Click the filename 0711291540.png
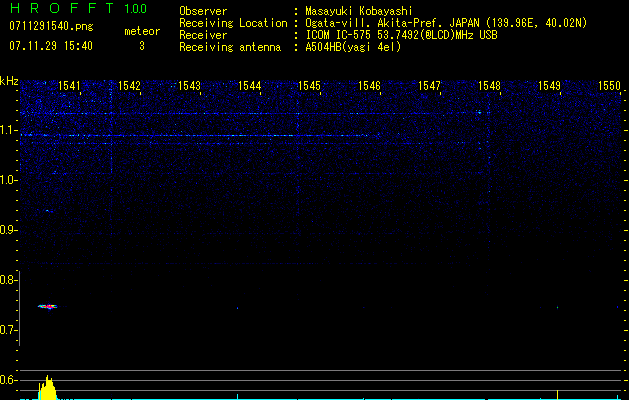629x400 pixels. [x=51, y=27]
